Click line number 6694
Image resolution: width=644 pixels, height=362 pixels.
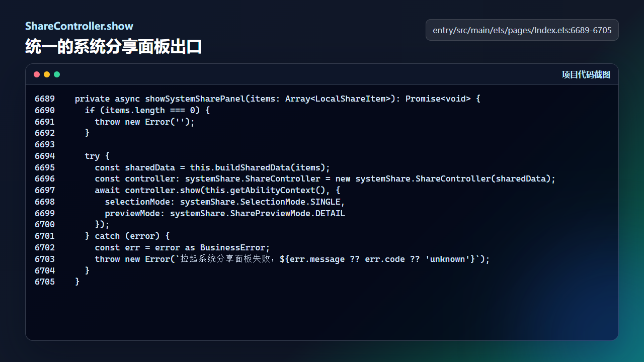pyautogui.click(x=45, y=156)
